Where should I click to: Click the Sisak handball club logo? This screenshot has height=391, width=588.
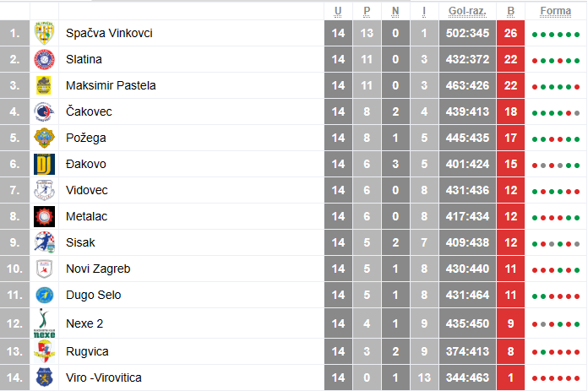[x=43, y=242]
